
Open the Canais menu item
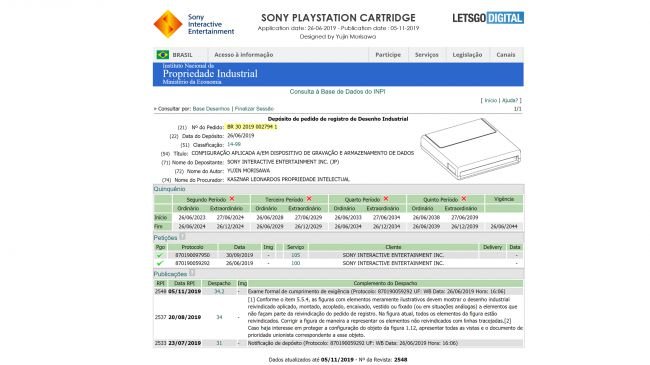coord(506,55)
